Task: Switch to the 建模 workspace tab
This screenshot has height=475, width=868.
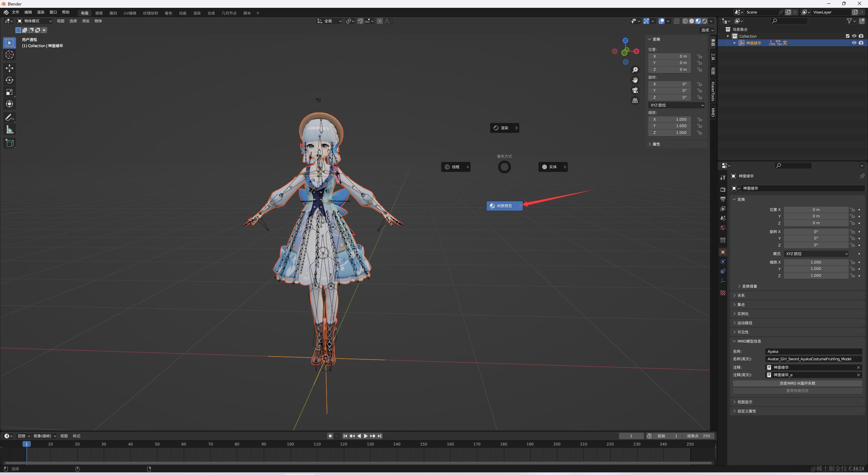Action: (x=99, y=13)
